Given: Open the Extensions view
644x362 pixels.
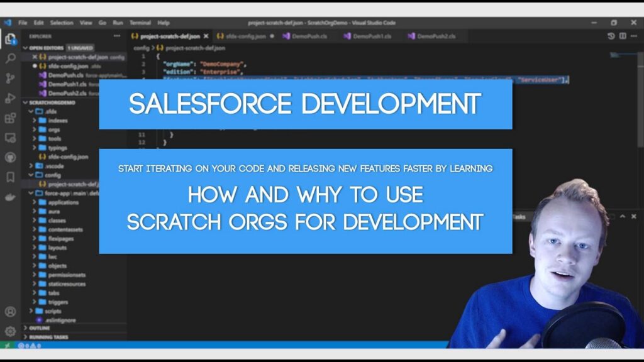Looking at the screenshot, I should [x=10, y=118].
